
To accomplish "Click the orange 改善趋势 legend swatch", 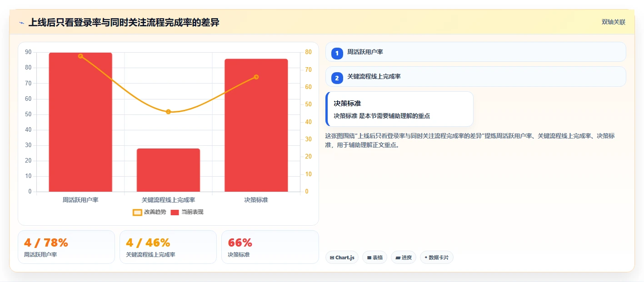I will click(x=137, y=212).
